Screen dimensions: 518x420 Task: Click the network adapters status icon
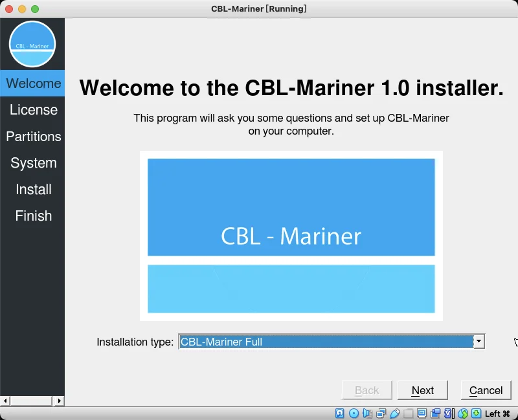(x=381, y=414)
